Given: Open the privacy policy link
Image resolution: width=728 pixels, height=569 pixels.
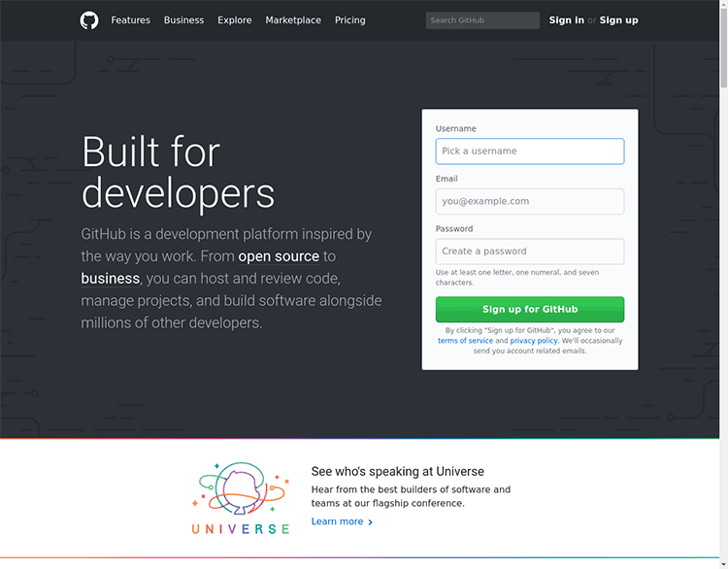Looking at the screenshot, I should 534,341.
